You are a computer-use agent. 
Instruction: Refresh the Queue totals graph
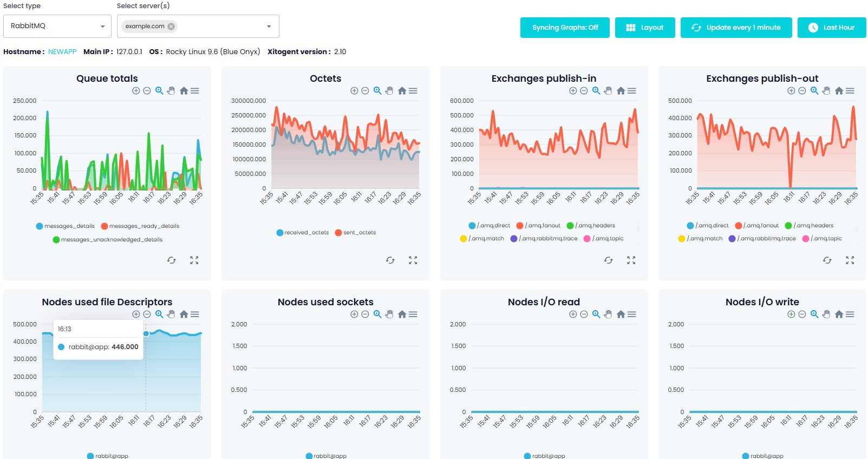[172, 260]
